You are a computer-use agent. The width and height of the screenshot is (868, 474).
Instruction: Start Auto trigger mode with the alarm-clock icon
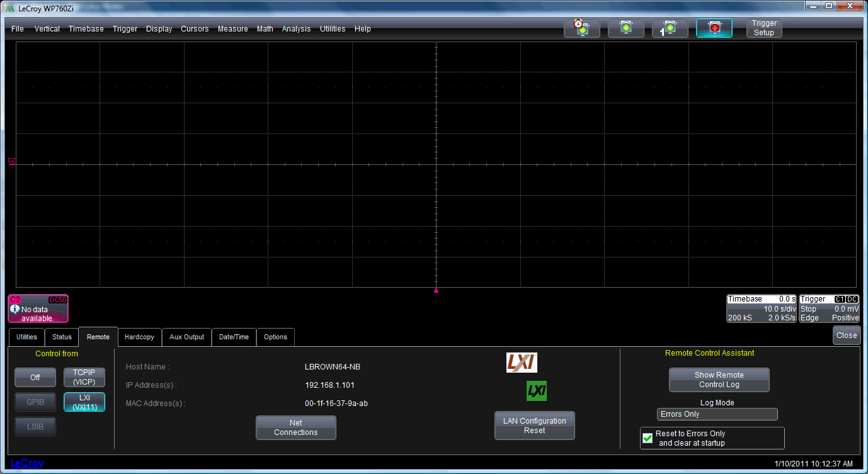(x=581, y=28)
